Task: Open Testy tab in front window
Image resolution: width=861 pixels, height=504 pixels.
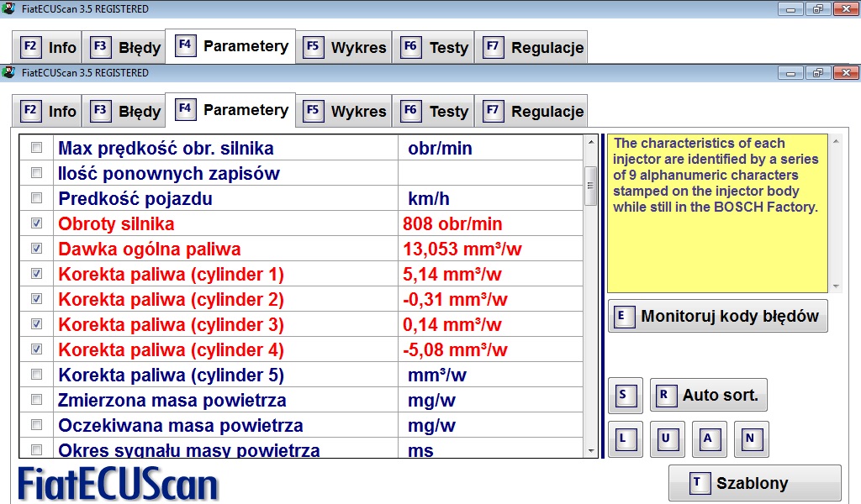Action: [x=433, y=111]
